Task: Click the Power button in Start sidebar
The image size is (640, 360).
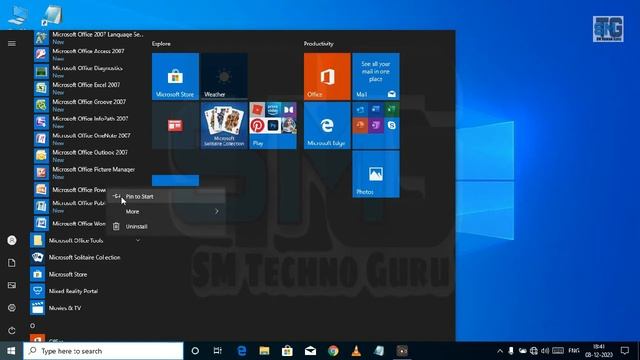Action: [12, 330]
